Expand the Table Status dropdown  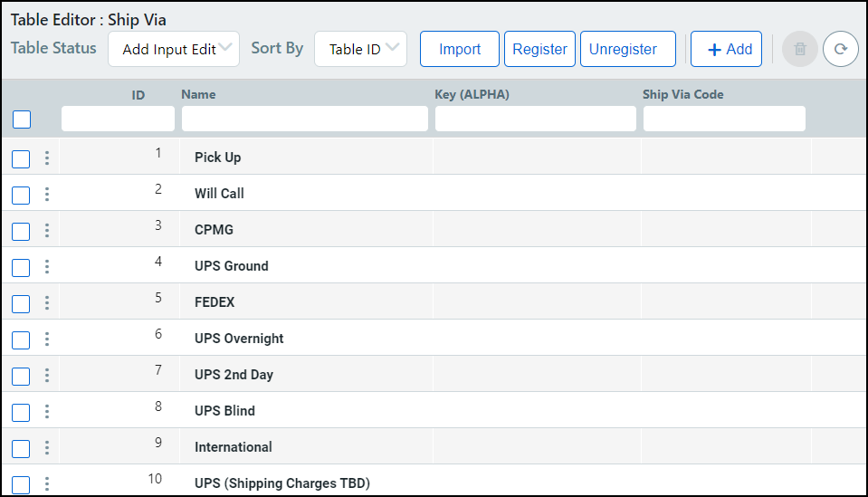click(174, 49)
